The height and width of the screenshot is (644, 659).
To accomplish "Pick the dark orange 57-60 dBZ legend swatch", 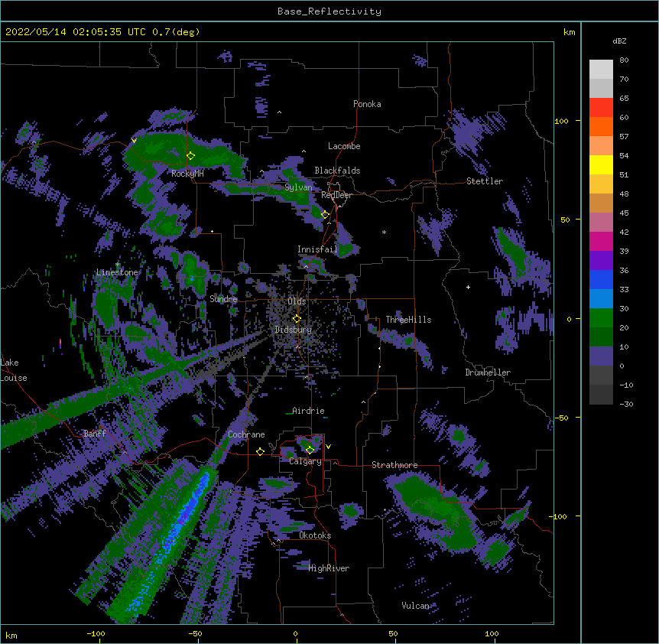I will coord(601,126).
